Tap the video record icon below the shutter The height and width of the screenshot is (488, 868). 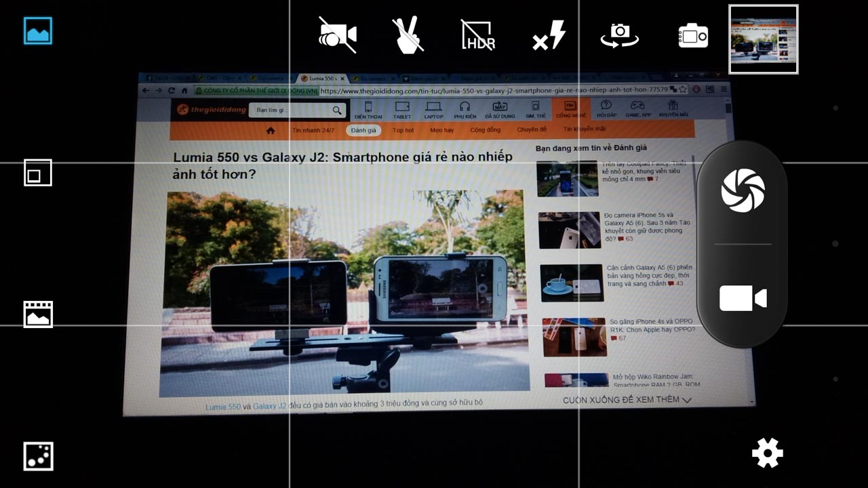[x=743, y=296]
